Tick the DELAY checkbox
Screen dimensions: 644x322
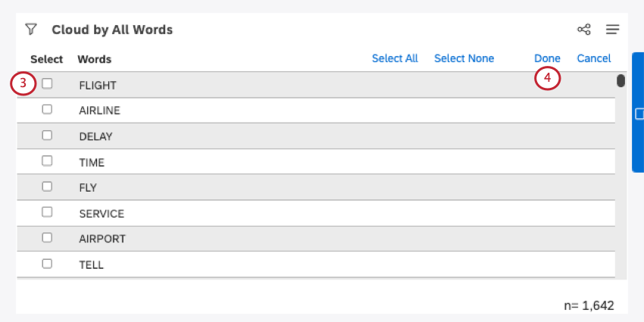47,136
